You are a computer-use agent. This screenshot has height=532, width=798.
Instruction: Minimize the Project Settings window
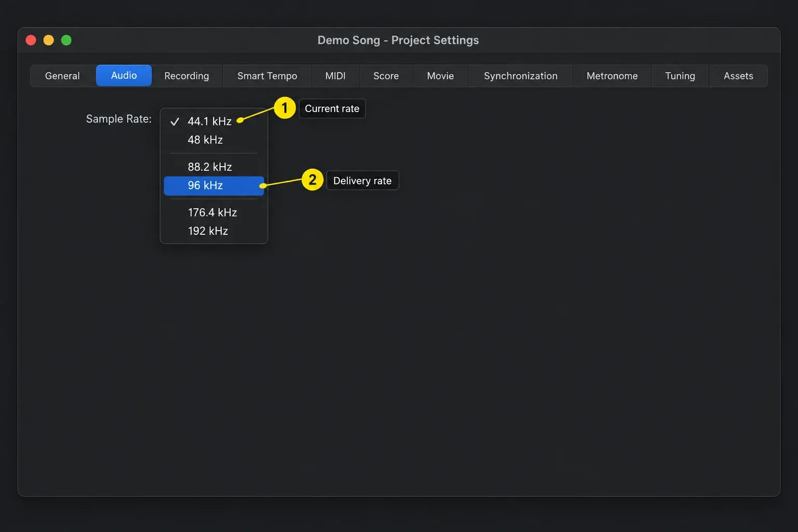[x=49, y=40]
